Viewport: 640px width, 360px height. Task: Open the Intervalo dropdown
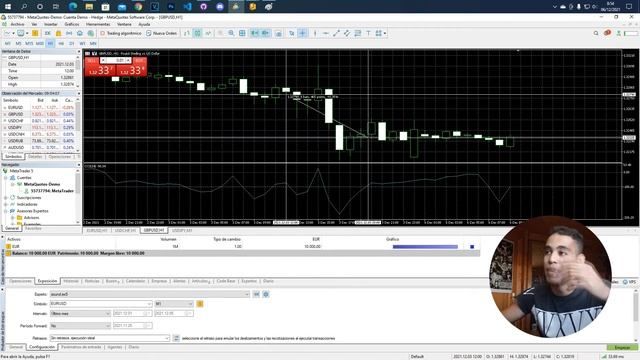[x=108, y=313]
